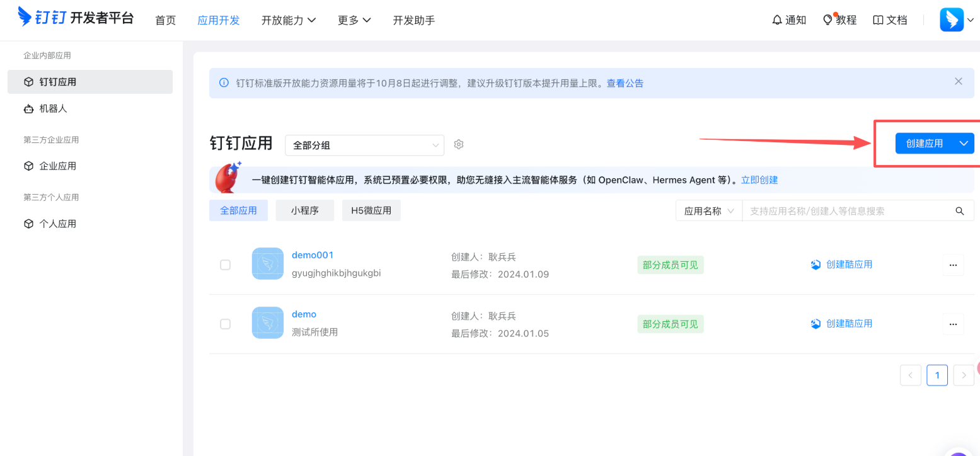Click 创建酷应用 link in demo row
The image size is (980, 456).
point(850,324)
